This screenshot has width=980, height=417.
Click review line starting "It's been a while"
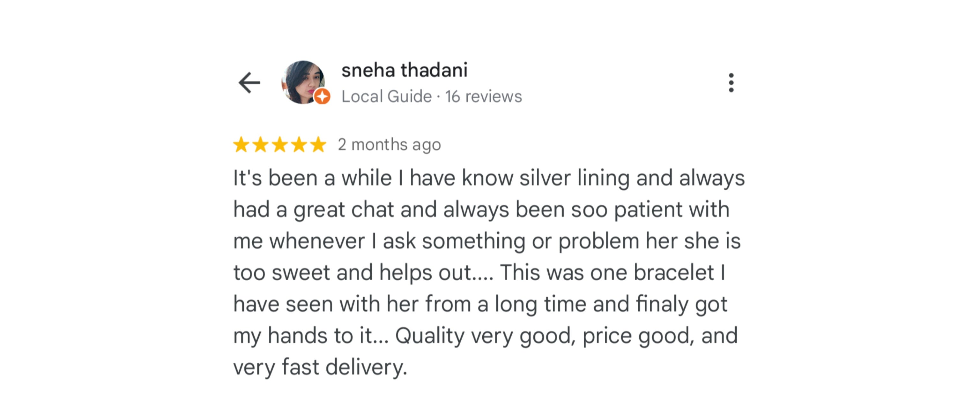point(489,178)
